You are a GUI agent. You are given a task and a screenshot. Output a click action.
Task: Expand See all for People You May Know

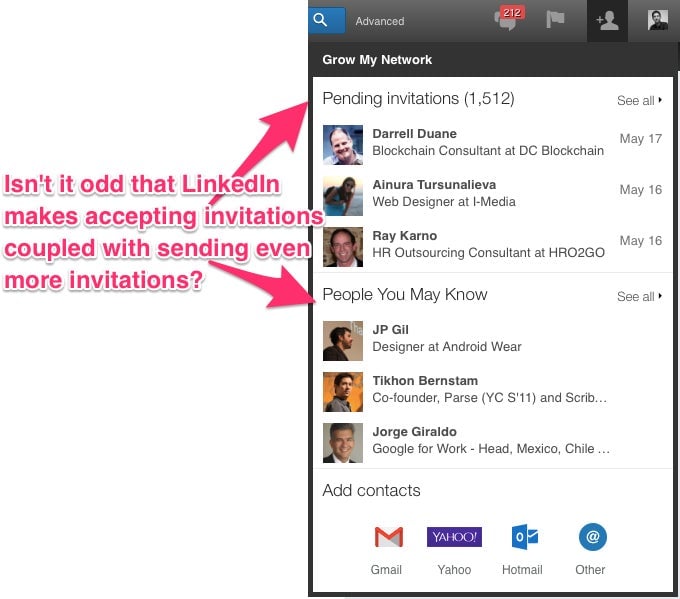pos(639,297)
